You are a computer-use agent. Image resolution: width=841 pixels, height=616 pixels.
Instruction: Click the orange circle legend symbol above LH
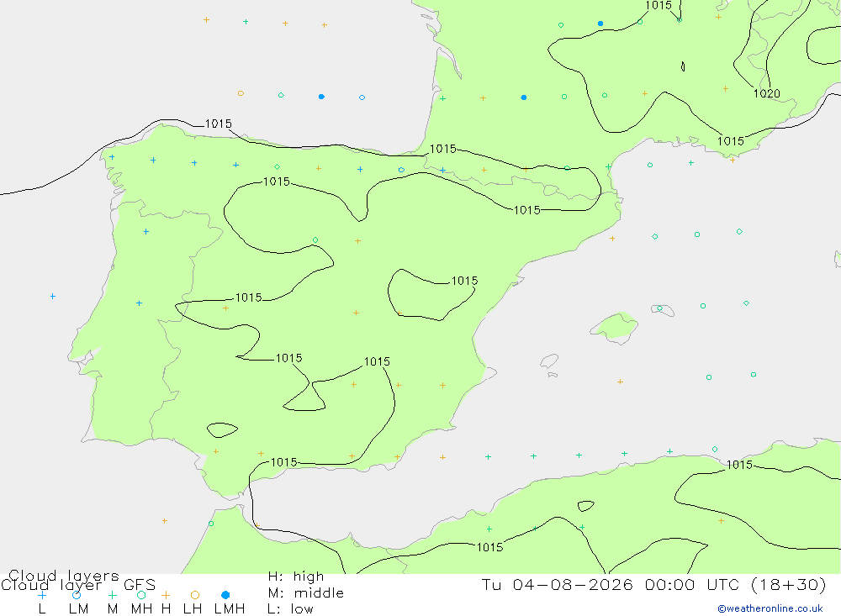pyautogui.click(x=195, y=595)
